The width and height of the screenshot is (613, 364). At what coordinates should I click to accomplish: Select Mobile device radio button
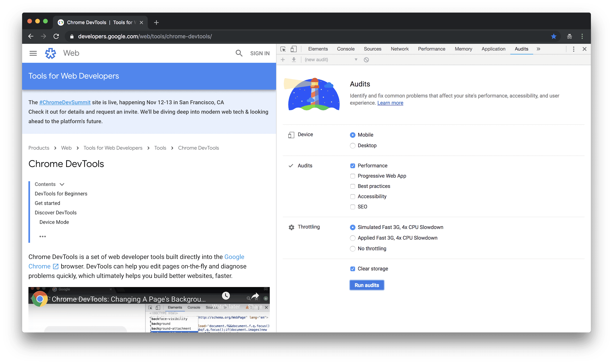353,134
